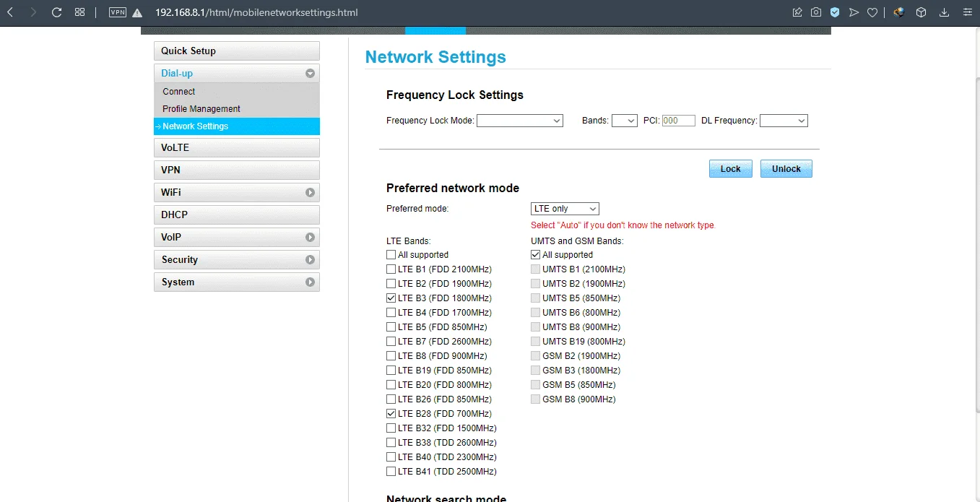Show the not-secure warning triangle info
Image resolution: width=980 pixels, height=502 pixels.
tap(137, 13)
